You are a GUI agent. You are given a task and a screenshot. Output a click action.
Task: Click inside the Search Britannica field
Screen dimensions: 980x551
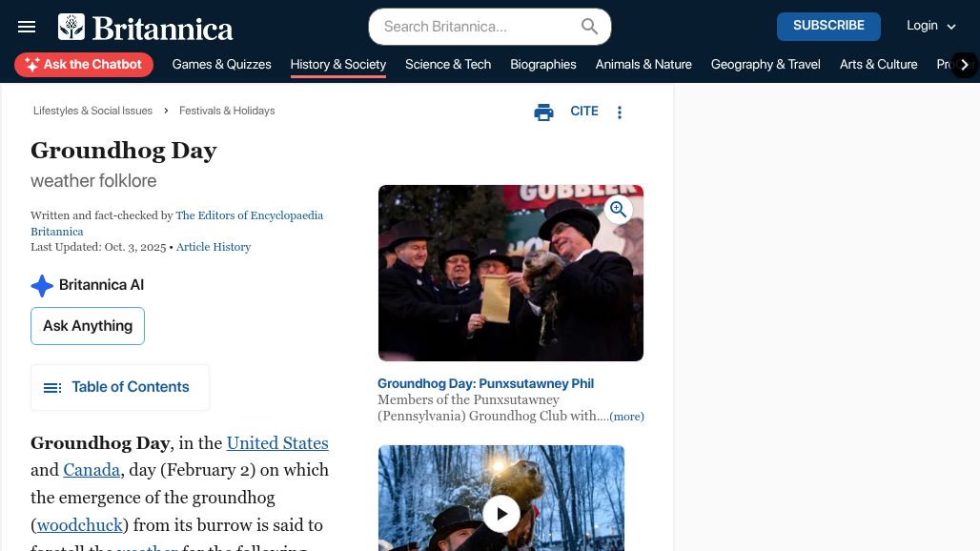(477, 27)
